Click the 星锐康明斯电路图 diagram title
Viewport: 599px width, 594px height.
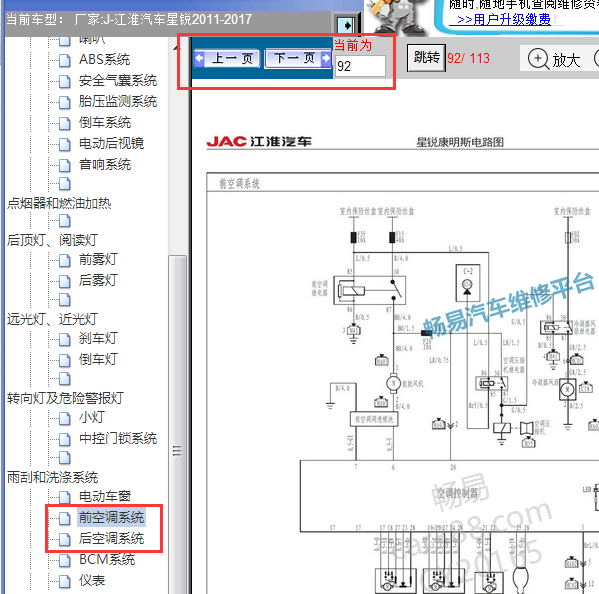click(x=460, y=142)
